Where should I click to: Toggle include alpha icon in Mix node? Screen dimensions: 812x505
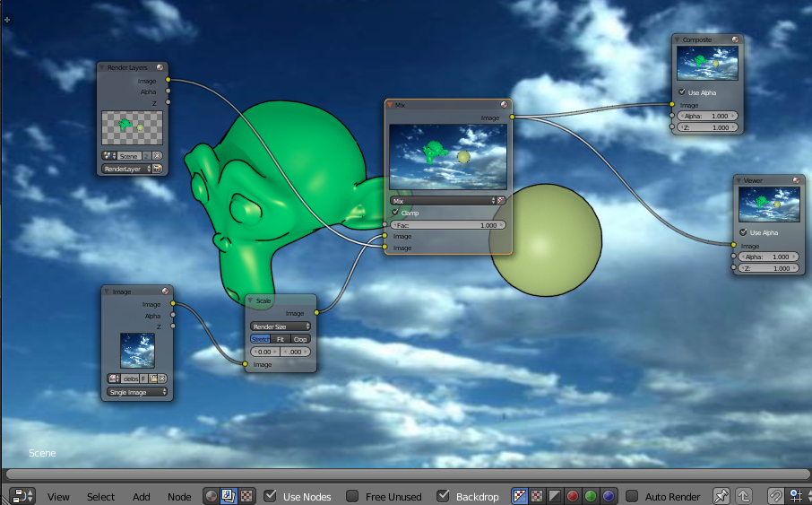pos(501,201)
